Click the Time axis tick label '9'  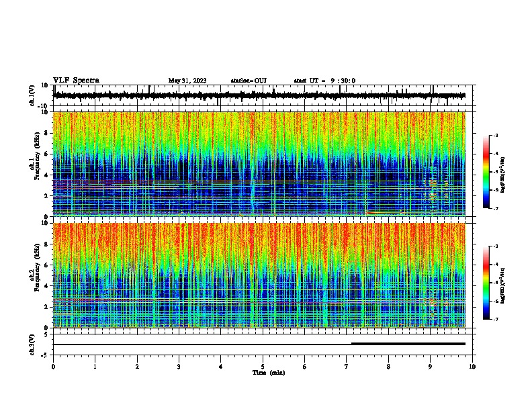[430, 367]
